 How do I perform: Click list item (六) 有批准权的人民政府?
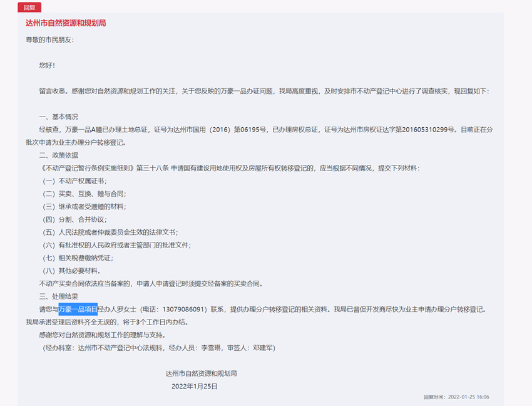pyautogui.click(x=116, y=245)
